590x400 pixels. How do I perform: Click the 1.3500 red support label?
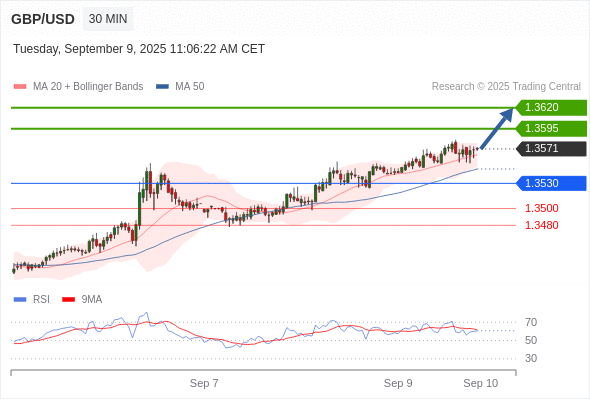click(x=541, y=208)
